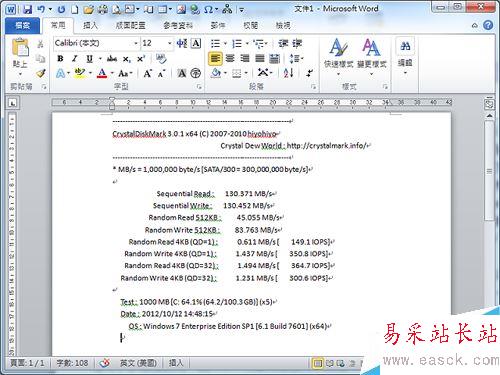Open the font size 12 dropdown
This screenshot has width=500, height=375.
[x=169, y=43]
